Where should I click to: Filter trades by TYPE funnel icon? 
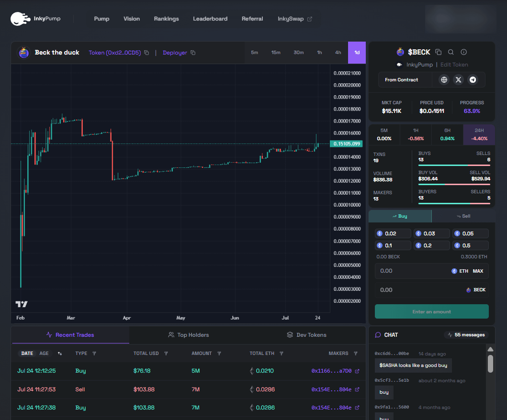point(94,354)
